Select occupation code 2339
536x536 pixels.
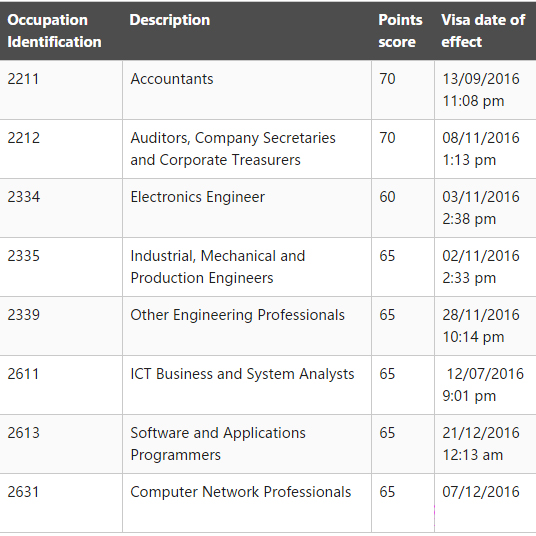pos(24,315)
